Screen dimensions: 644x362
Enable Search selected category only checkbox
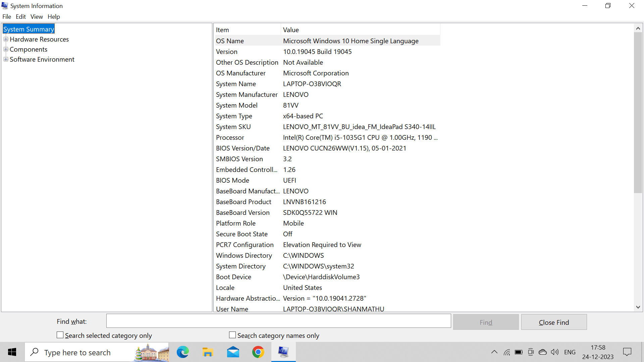pos(60,335)
